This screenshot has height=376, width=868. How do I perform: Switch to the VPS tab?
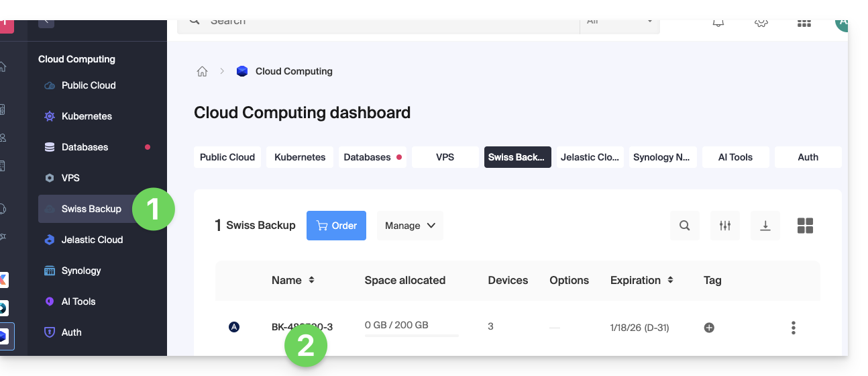pyautogui.click(x=445, y=157)
